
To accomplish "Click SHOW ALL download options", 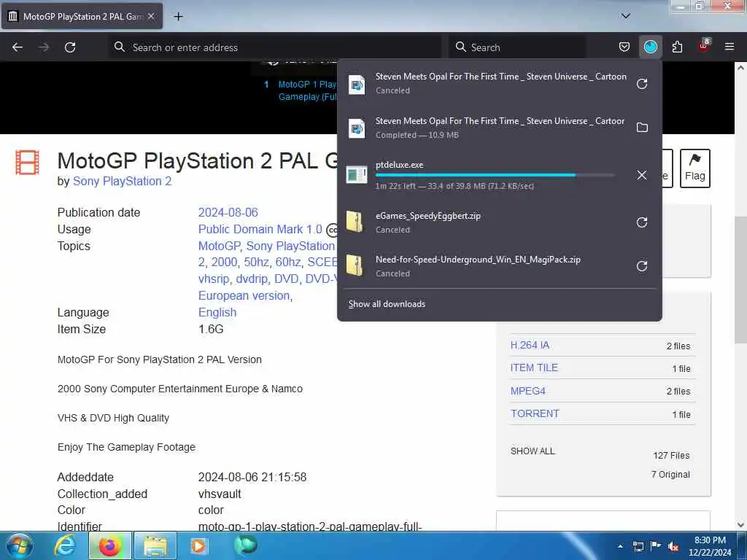I will point(533,451).
